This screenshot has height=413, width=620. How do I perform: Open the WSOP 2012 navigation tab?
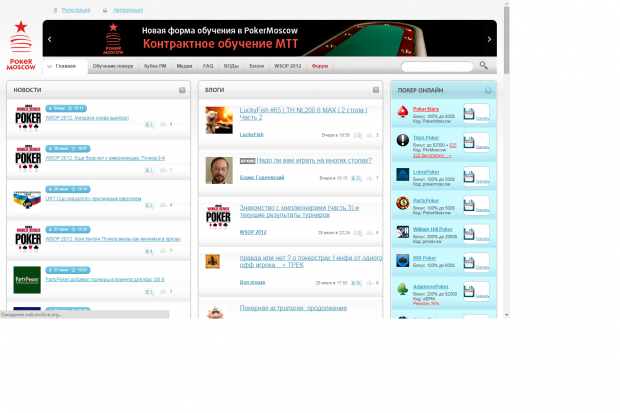(287, 66)
